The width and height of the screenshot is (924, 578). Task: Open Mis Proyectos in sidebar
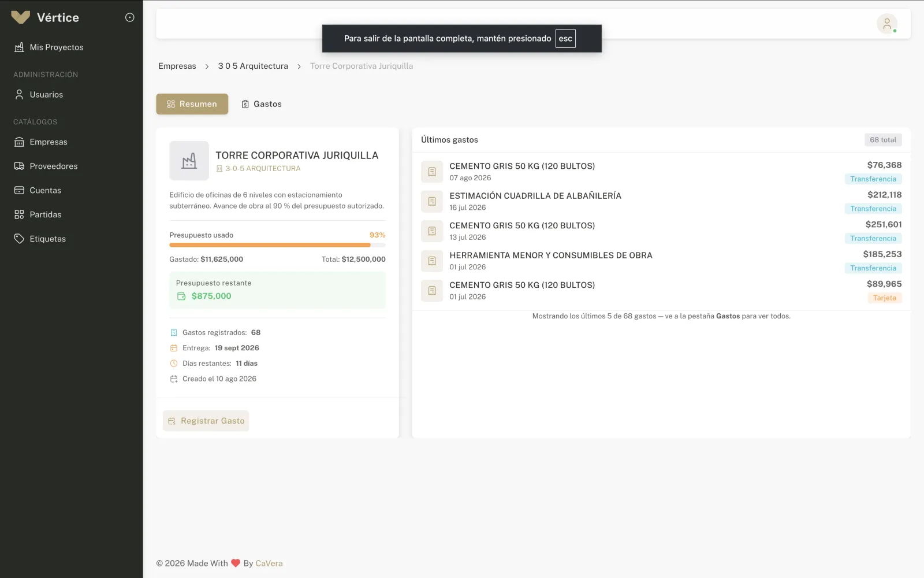57,47
